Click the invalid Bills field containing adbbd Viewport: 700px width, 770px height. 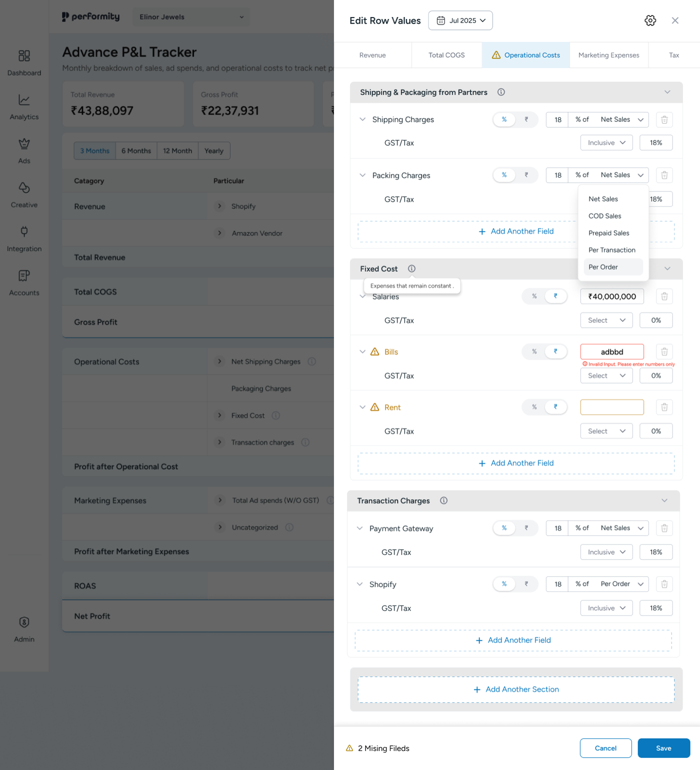click(x=612, y=352)
